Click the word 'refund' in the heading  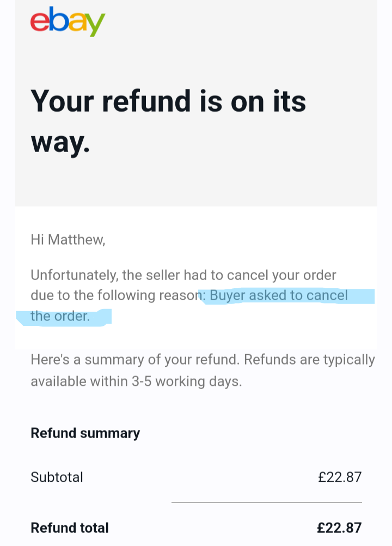tap(146, 101)
